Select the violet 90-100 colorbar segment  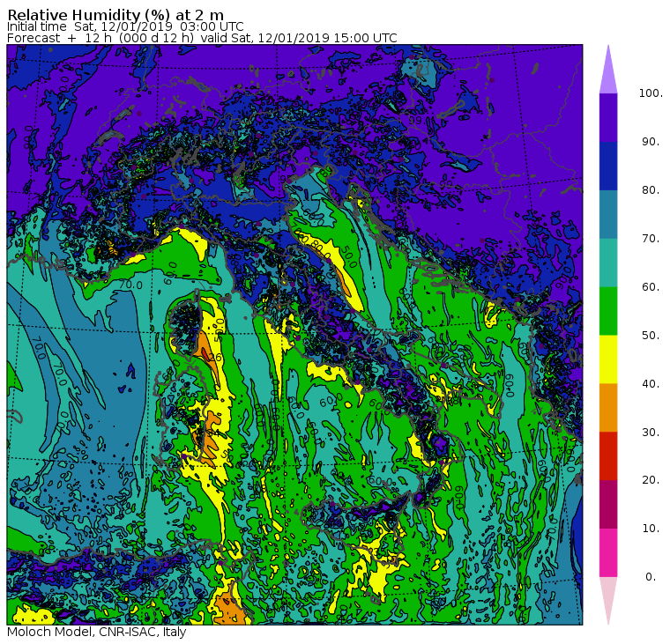tap(608, 117)
